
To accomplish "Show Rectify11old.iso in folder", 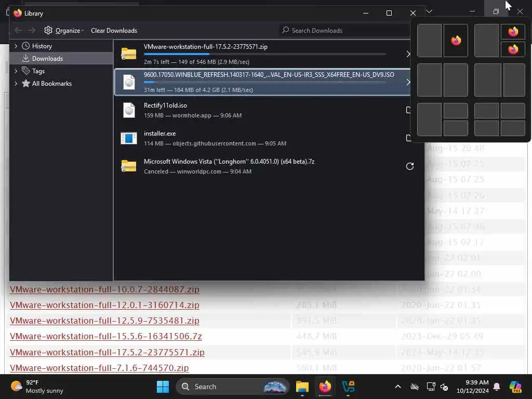I will 408,110.
